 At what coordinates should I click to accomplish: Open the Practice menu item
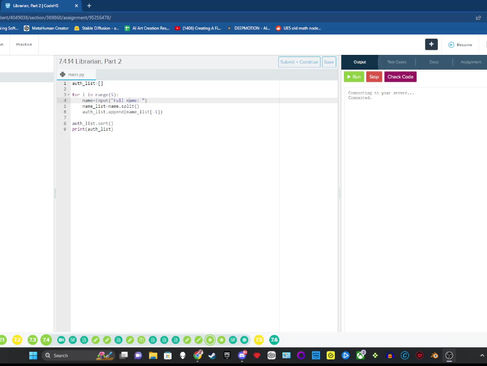coord(24,44)
